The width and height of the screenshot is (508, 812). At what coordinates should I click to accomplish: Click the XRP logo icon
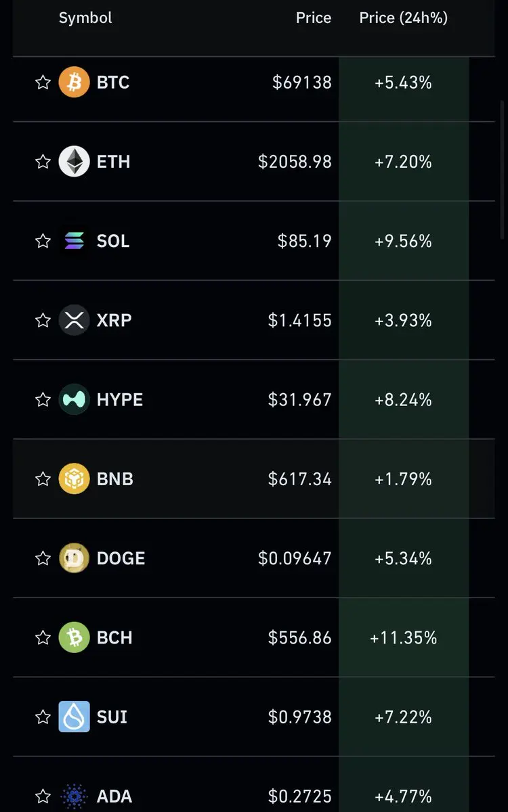[74, 320]
